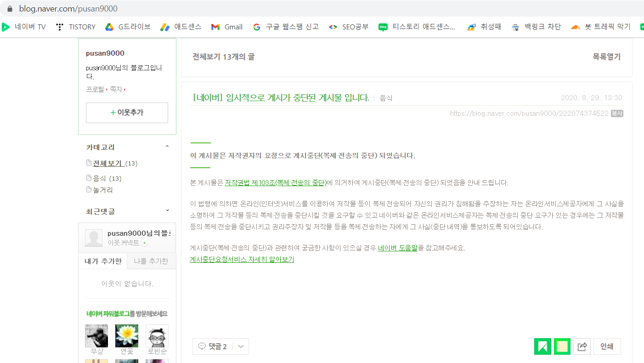Click the lock icon in address bar
The image size is (644, 363).
pyautogui.click(x=11, y=9)
